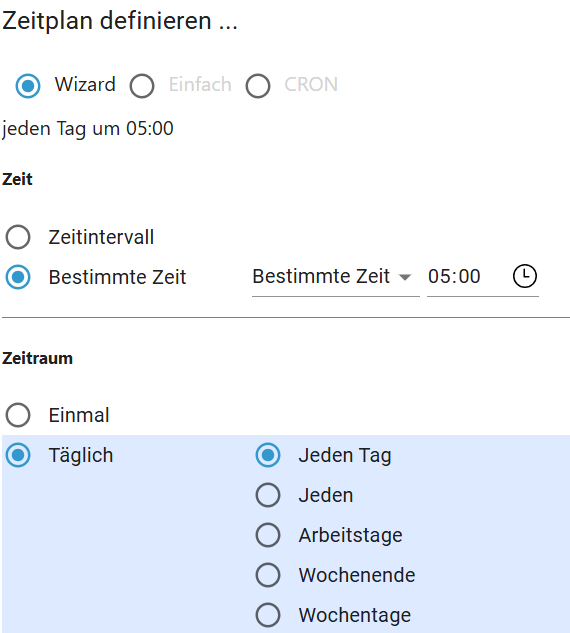Pick the Jeden Tag option

coord(268,455)
